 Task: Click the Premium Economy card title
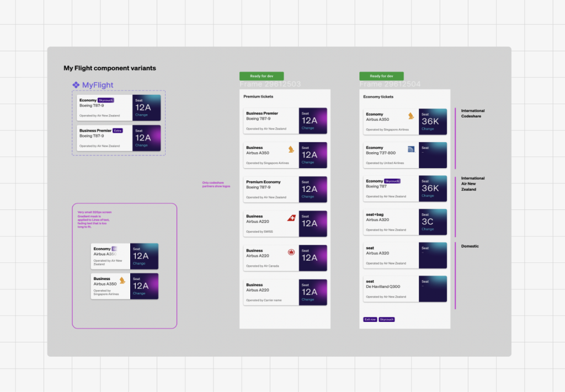[263, 182]
